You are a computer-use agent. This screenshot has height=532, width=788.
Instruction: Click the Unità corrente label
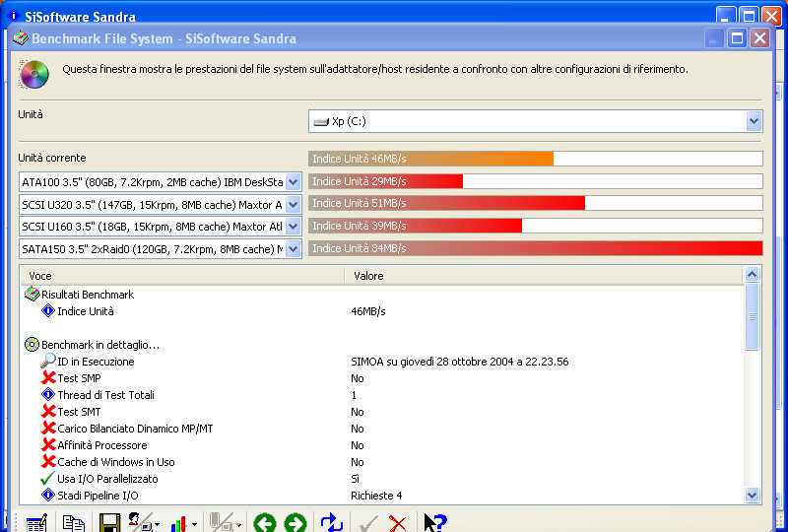tap(52, 158)
